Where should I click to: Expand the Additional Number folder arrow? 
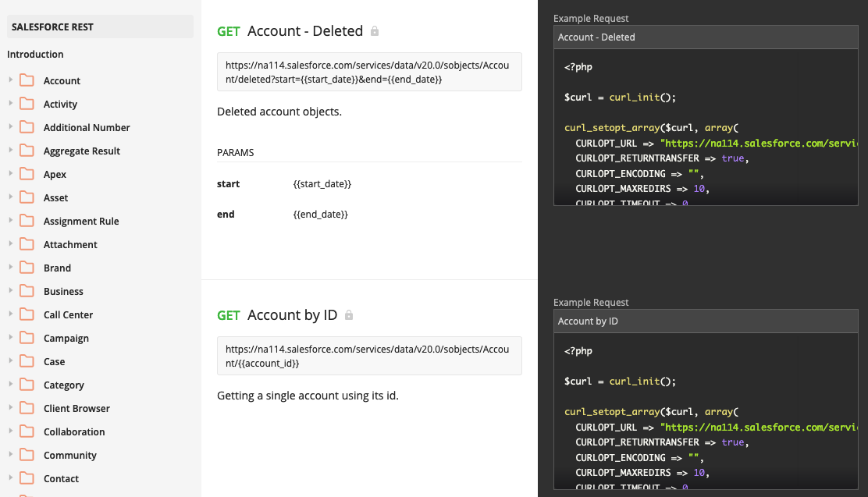click(x=10, y=126)
